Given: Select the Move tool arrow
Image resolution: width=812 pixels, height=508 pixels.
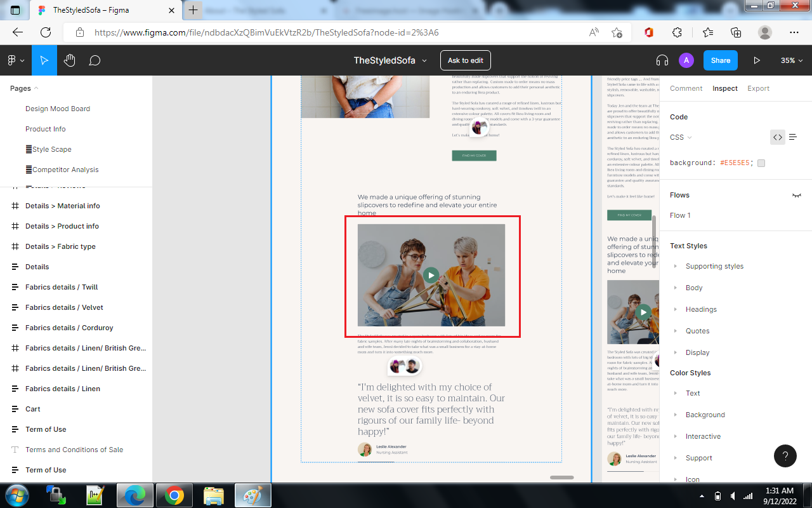Looking at the screenshot, I should point(44,60).
